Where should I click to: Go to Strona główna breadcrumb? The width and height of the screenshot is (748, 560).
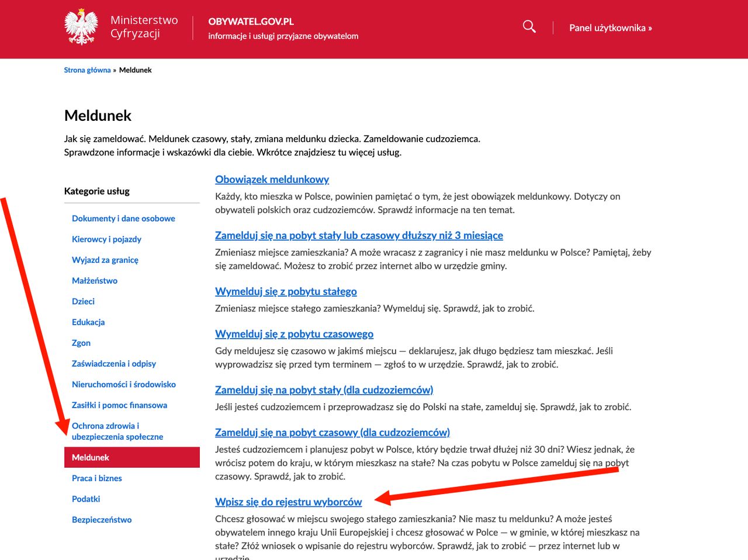[x=87, y=70]
